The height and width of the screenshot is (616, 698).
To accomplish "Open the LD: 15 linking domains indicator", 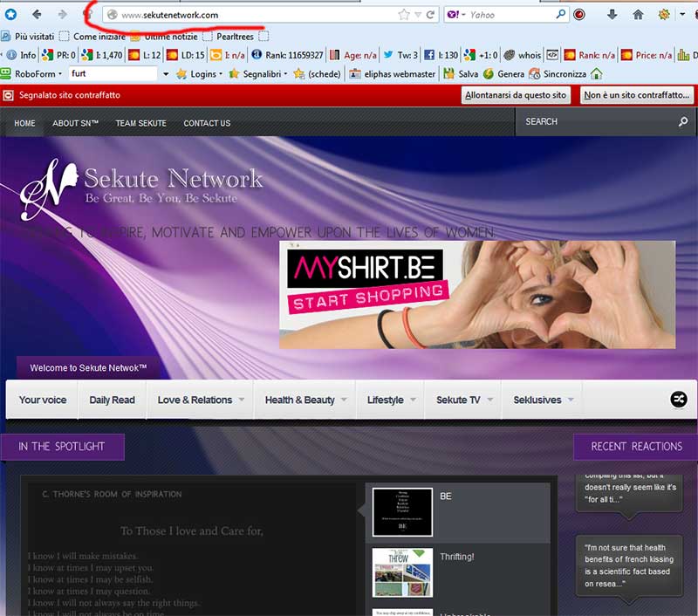I will (x=185, y=55).
